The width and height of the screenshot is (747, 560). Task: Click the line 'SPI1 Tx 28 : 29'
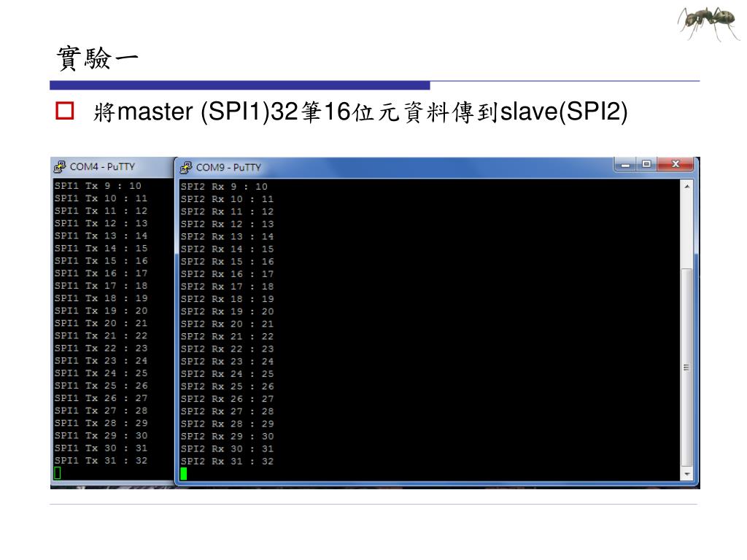pyautogui.click(x=101, y=424)
